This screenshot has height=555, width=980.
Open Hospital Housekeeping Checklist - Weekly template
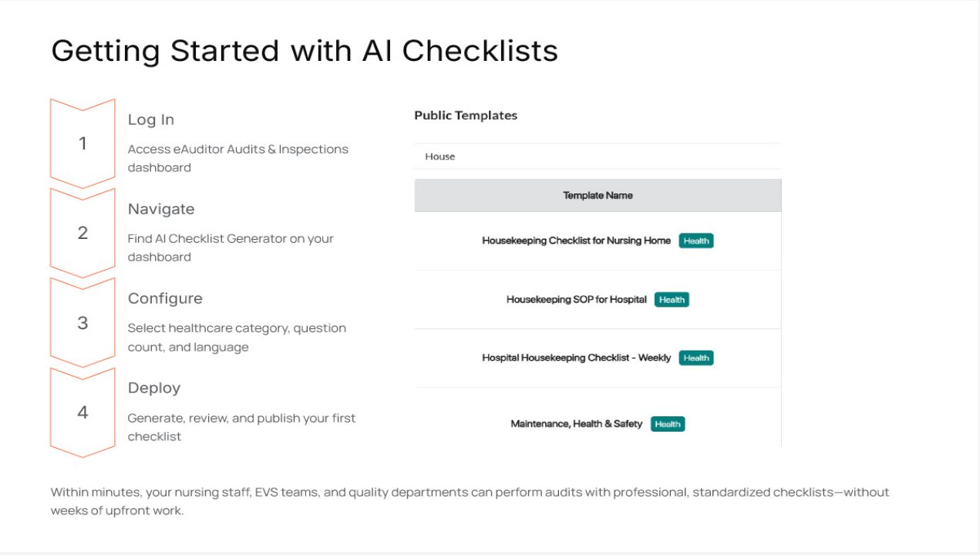(x=577, y=358)
